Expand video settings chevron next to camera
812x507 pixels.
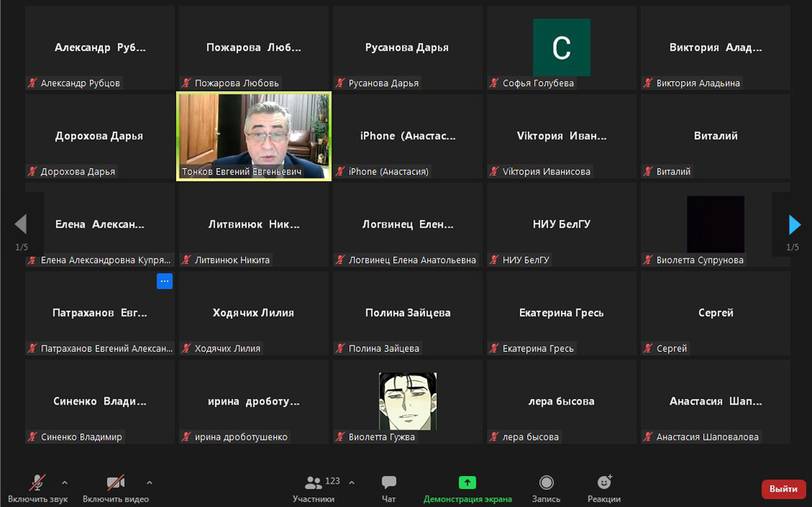click(x=149, y=482)
